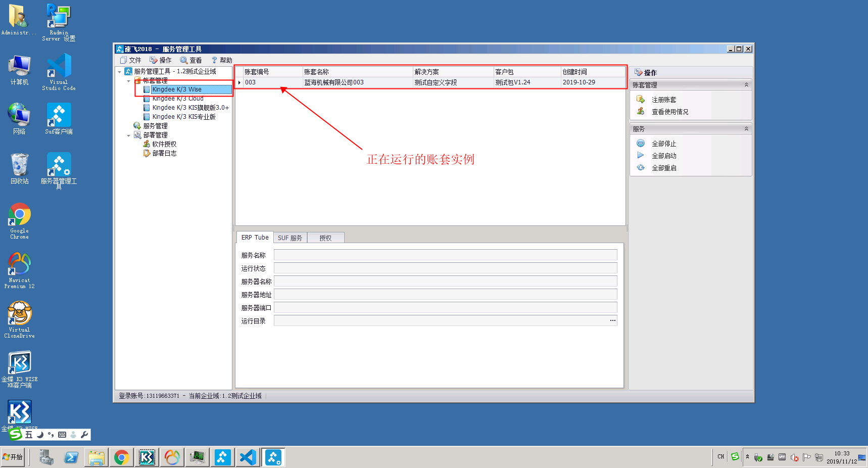Click the Kingdee K/3 KIS专业版 book icon
This screenshot has height=468, width=868.
pyautogui.click(x=147, y=117)
